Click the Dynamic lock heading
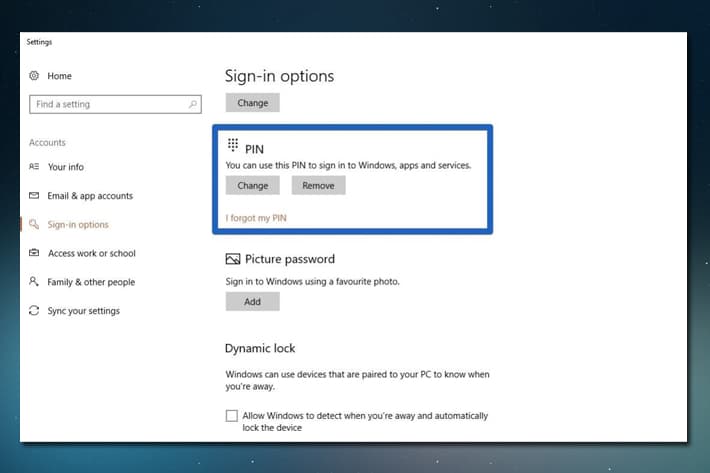The image size is (710, 473). (260, 348)
